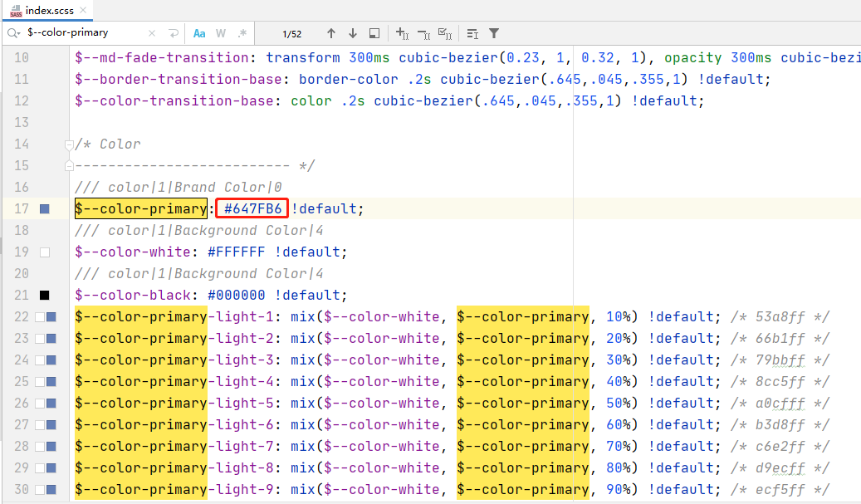The height and width of the screenshot is (504, 861).
Task: Select all occurrences icon
Action: [x=445, y=34]
